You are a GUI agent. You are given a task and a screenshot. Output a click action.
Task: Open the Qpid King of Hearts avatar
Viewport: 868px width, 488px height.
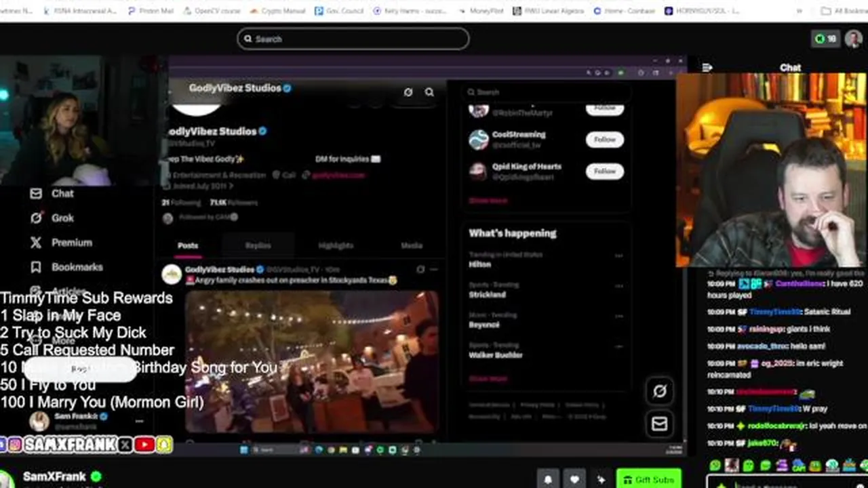coord(479,171)
